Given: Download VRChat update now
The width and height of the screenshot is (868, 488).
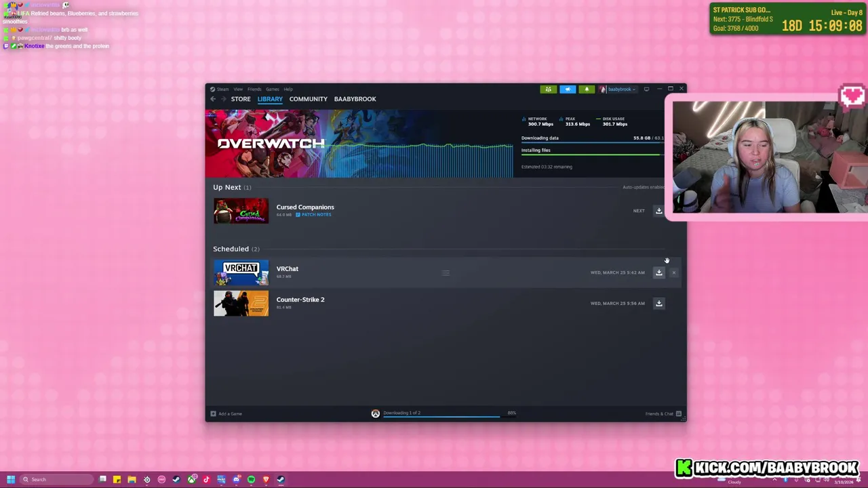Looking at the screenshot, I should coord(658,272).
